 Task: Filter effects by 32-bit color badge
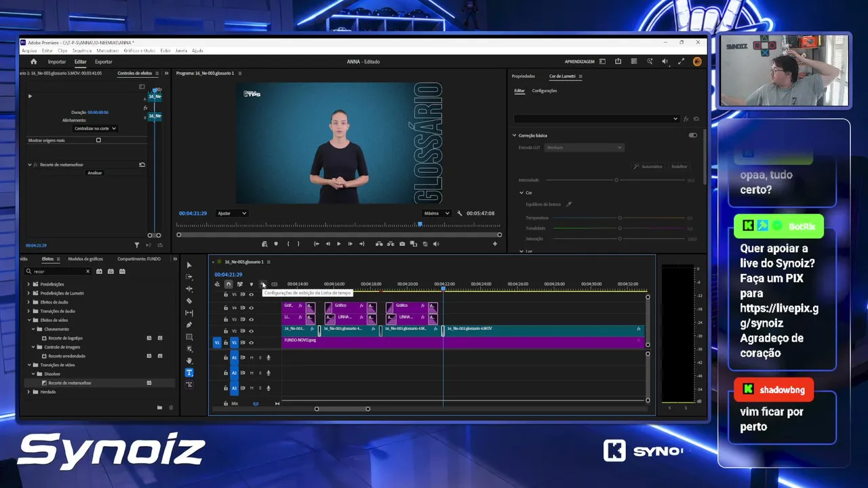(x=111, y=271)
